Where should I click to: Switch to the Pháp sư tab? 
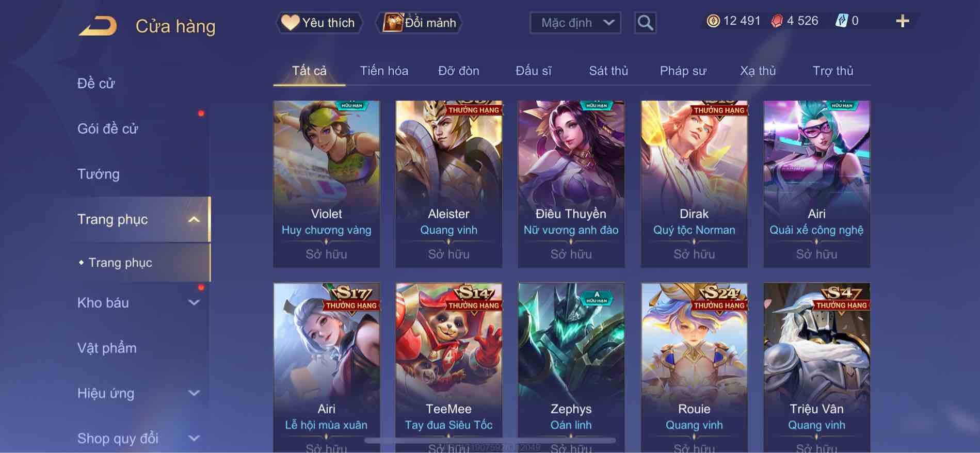683,71
